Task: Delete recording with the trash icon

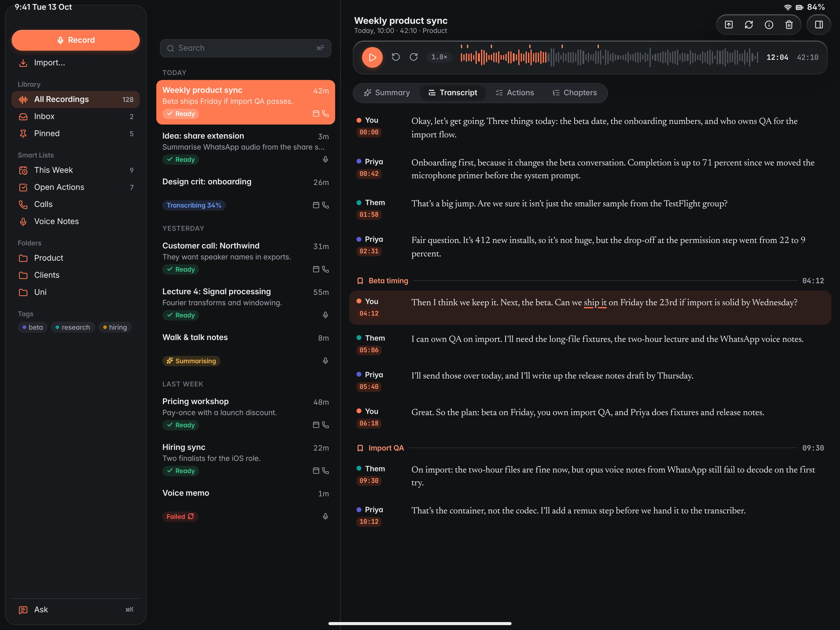Action: click(x=789, y=25)
